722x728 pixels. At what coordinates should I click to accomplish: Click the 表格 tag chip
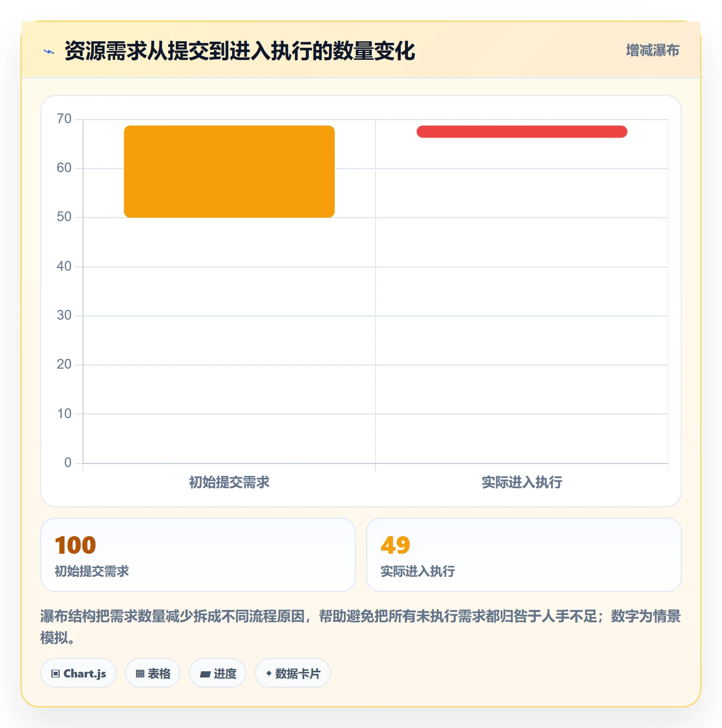(x=153, y=673)
